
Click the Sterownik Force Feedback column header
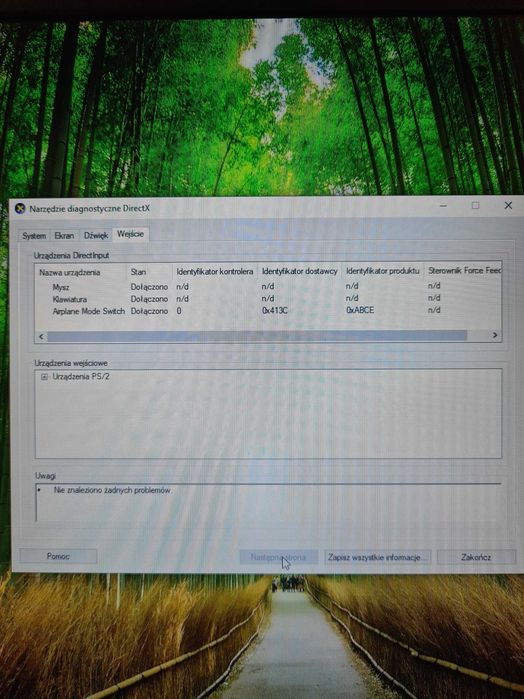coord(462,271)
